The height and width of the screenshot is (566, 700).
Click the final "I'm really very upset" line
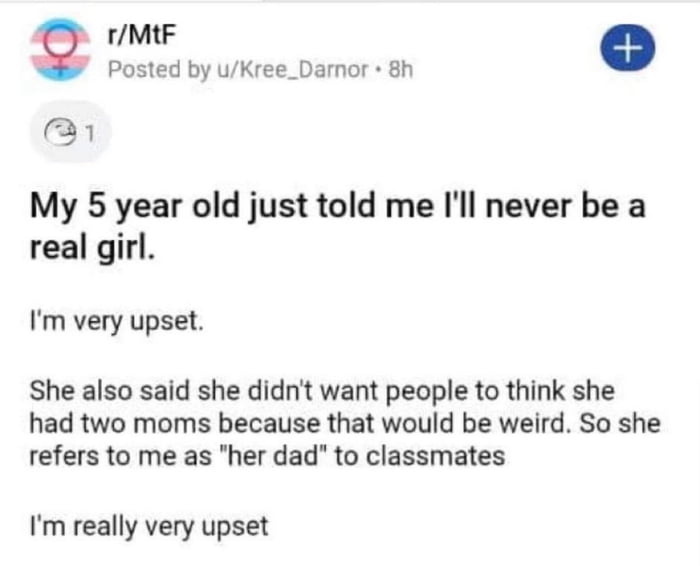click(x=149, y=525)
